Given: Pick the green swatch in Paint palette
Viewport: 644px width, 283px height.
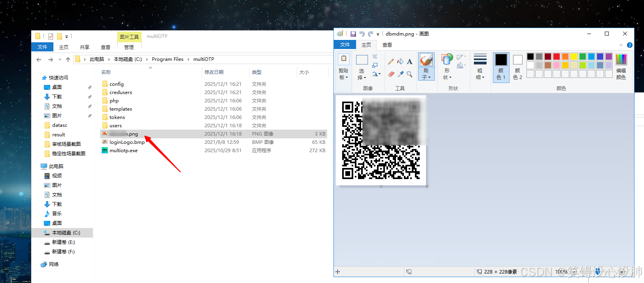Looking at the screenshot, I should tap(583, 57).
